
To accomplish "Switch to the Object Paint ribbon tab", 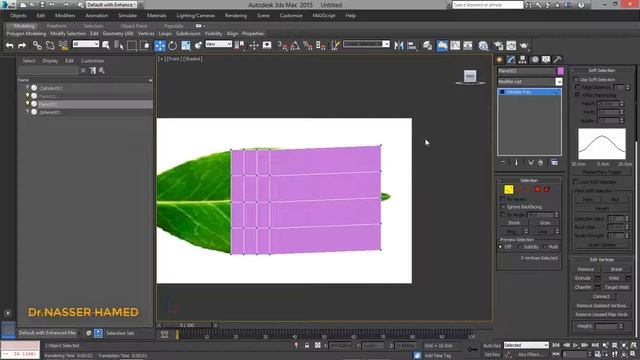I will tap(133, 26).
